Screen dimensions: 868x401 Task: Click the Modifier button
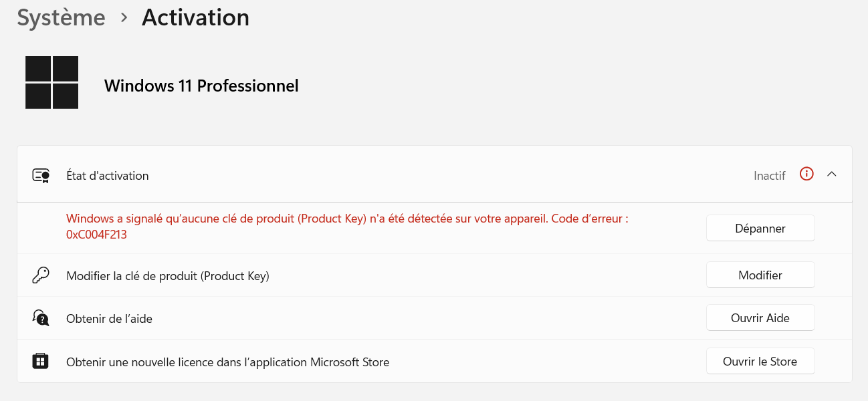coord(760,275)
